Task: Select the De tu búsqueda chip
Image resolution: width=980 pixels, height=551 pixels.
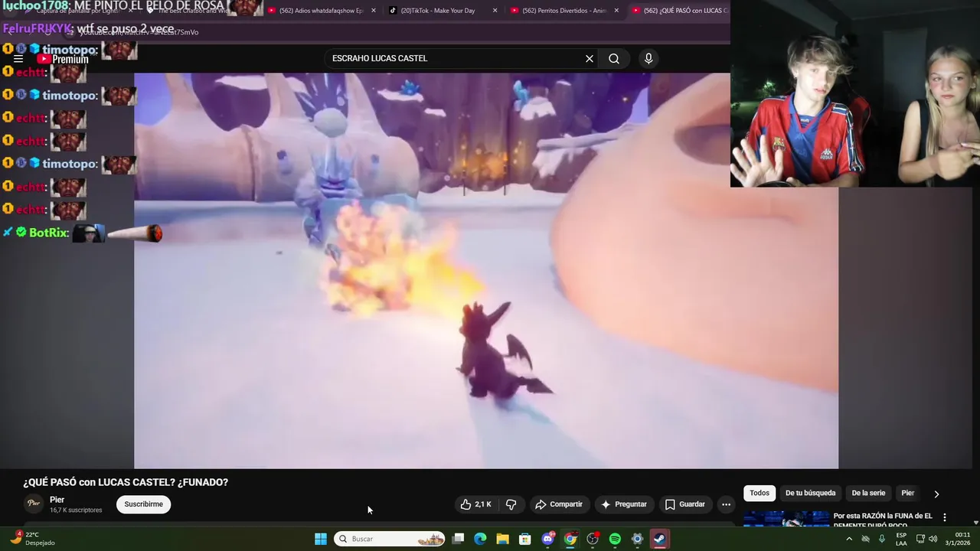Action: point(810,494)
